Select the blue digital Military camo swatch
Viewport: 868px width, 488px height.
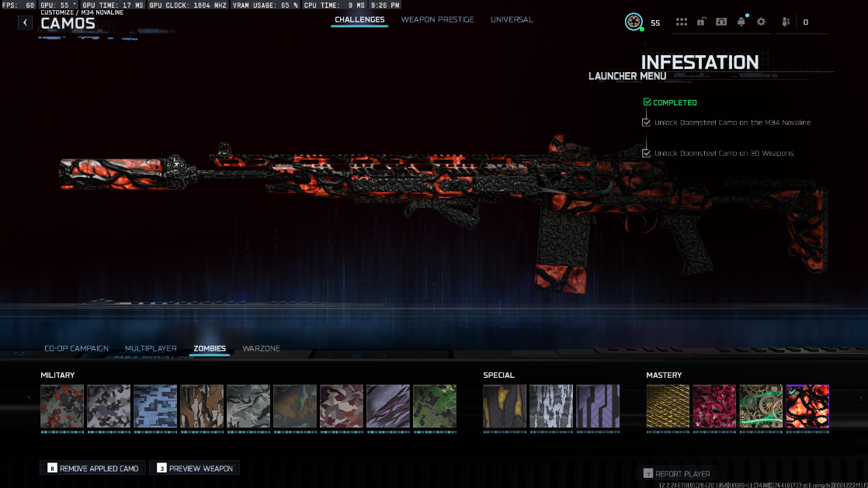click(155, 407)
